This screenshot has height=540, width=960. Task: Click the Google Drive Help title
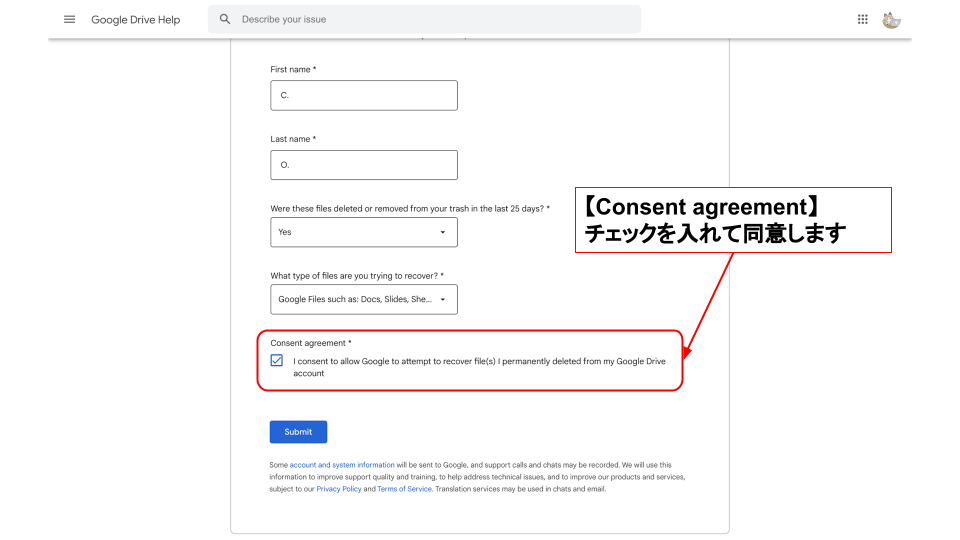point(136,20)
